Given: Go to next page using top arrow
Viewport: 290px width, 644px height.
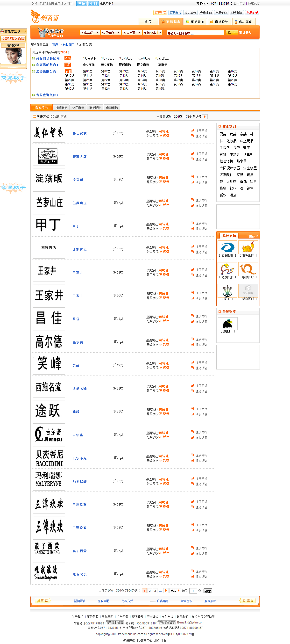Looking at the screenshot, I should [205, 116].
